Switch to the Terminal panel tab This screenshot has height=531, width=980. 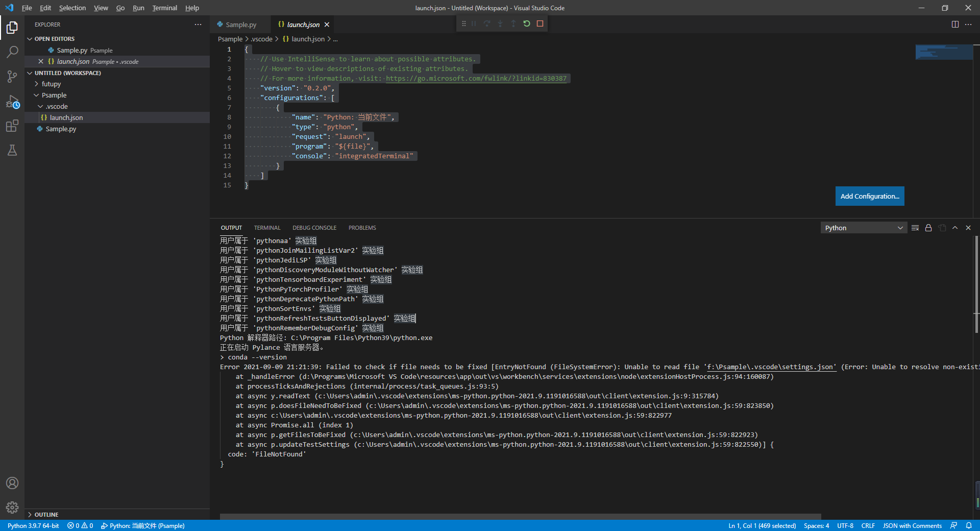(x=267, y=228)
